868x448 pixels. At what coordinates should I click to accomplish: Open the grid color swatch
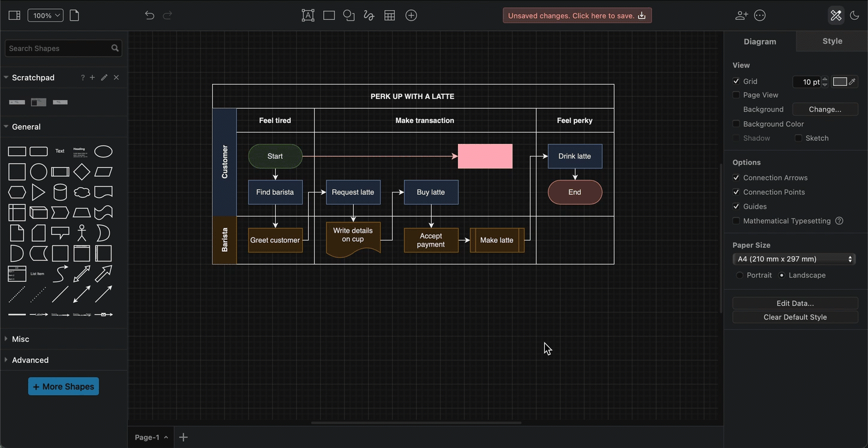pyautogui.click(x=840, y=82)
